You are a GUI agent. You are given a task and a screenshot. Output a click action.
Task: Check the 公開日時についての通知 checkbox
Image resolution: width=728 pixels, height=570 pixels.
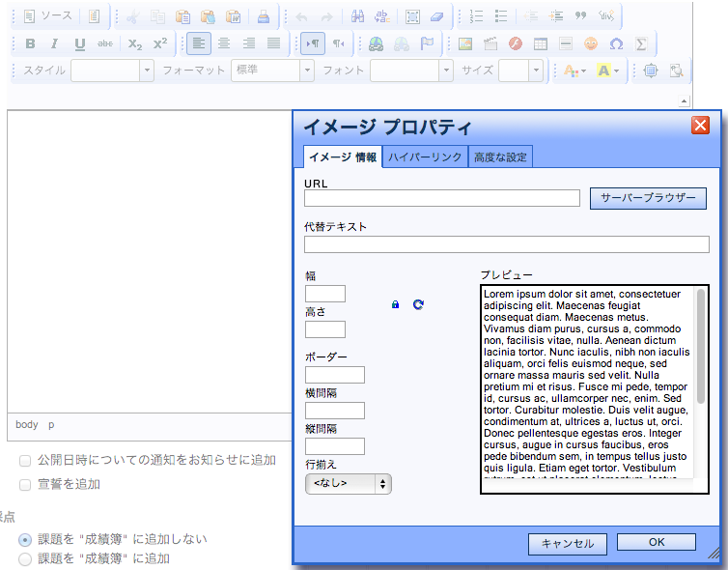tap(26, 461)
